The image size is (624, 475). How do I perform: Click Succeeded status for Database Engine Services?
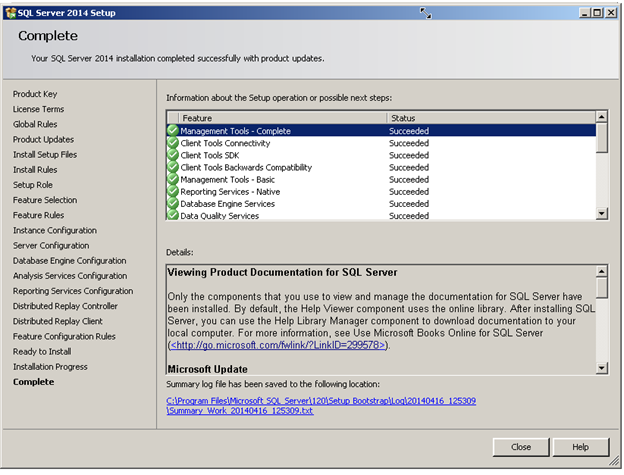pos(409,204)
